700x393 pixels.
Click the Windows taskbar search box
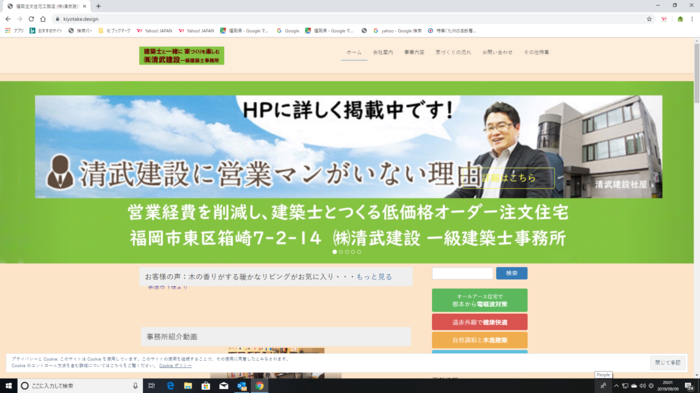pyautogui.click(x=79, y=386)
